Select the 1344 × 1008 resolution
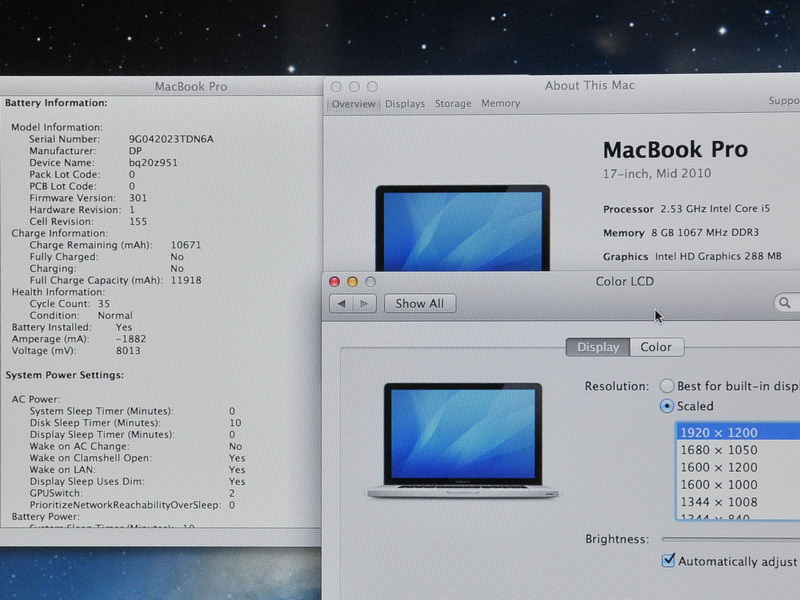 (x=738, y=502)
